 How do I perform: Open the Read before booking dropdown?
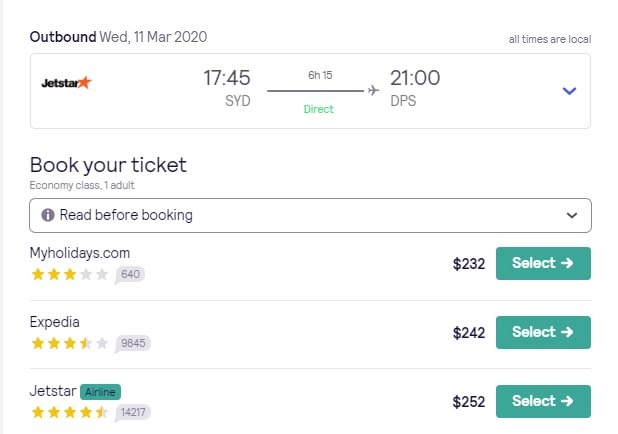[310, 215]
